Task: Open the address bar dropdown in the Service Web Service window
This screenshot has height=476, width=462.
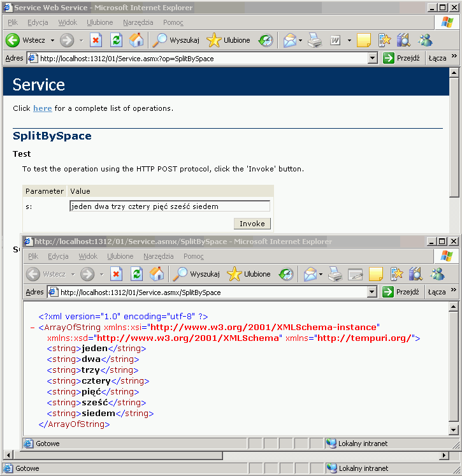Action: click(x=372, y=58)
